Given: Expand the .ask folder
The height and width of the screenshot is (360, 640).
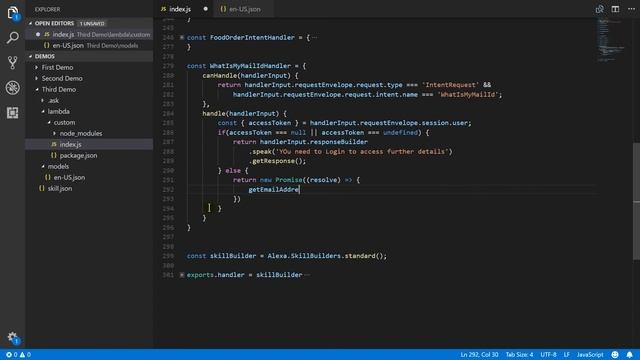Looking at the screenshot, I should [43, 100].
